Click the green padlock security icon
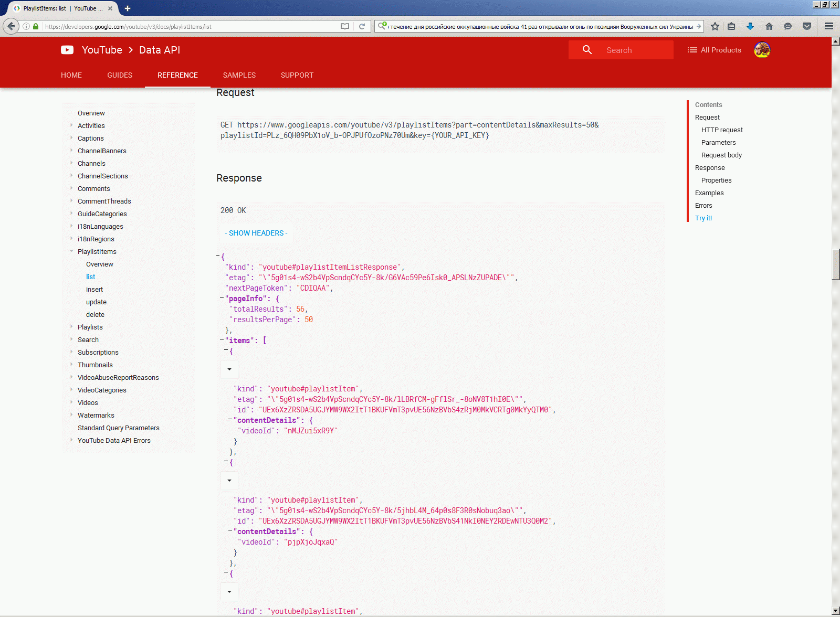 pyautogui.click(x=36, y=26)
